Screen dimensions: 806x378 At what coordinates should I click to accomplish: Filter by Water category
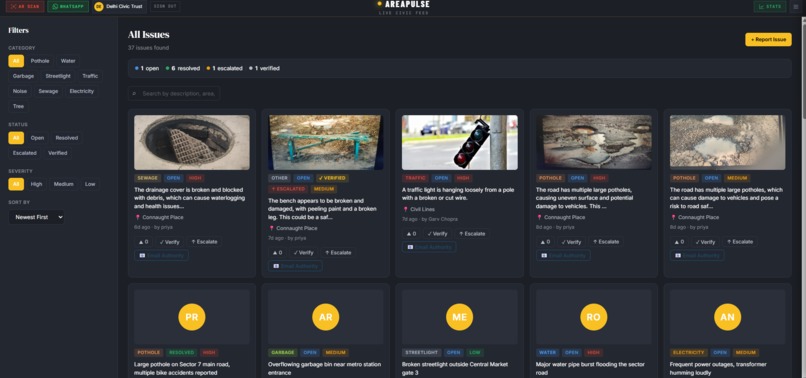tap(68, 61)
